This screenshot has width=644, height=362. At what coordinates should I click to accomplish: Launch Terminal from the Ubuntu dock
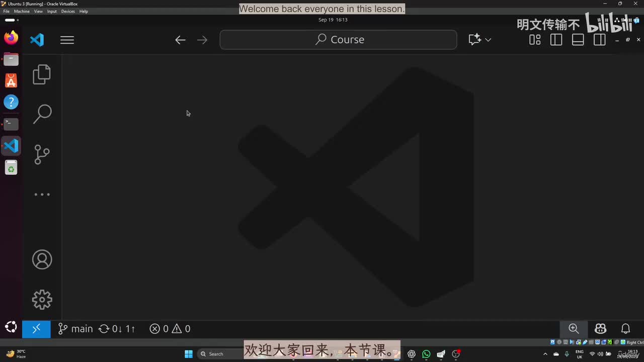pos(11,124)
